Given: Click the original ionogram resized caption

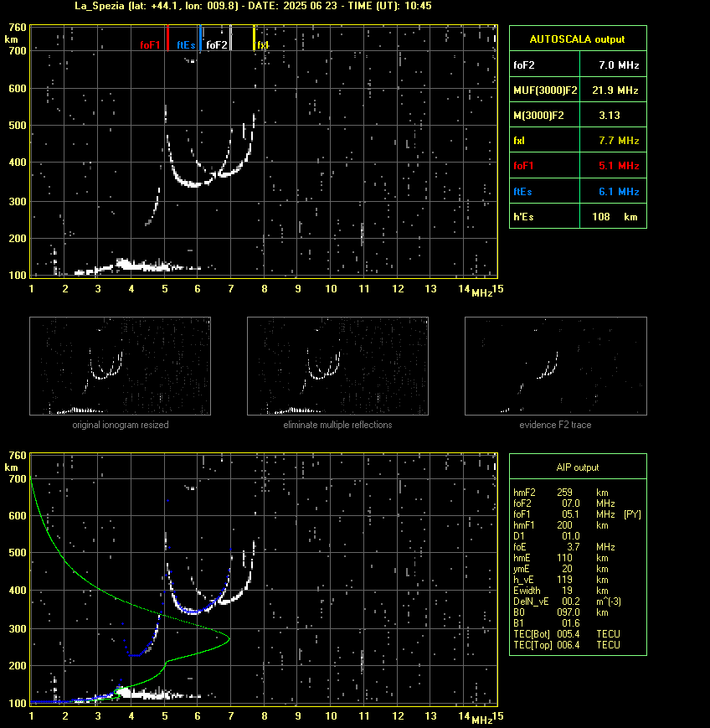Looking at the screenshot, I should tap(121, 425).
